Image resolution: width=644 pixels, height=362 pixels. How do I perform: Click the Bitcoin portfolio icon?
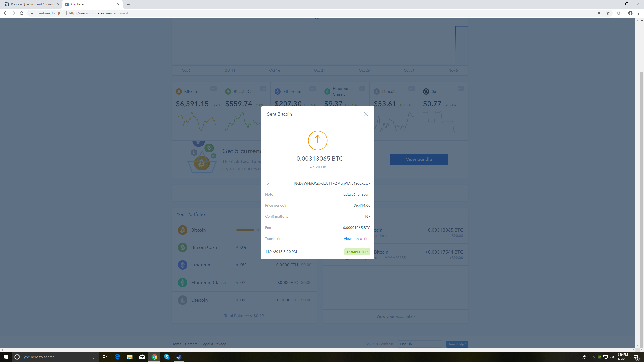(x=182, y=230)
